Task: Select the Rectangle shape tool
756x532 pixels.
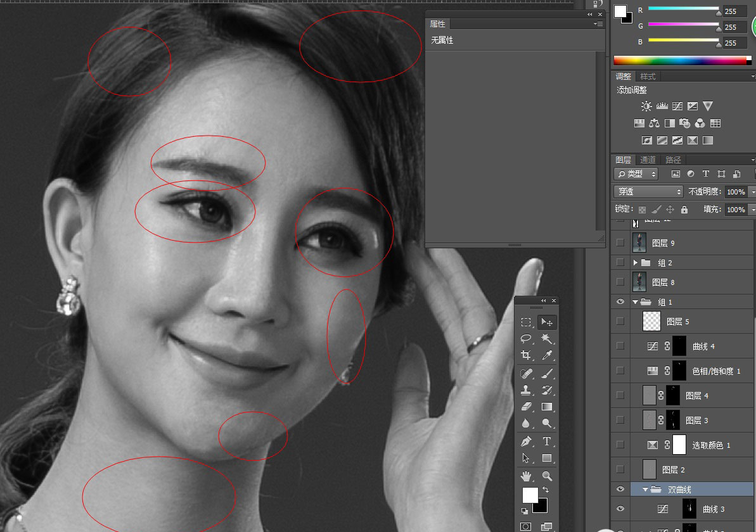Action: pos(547,458)
